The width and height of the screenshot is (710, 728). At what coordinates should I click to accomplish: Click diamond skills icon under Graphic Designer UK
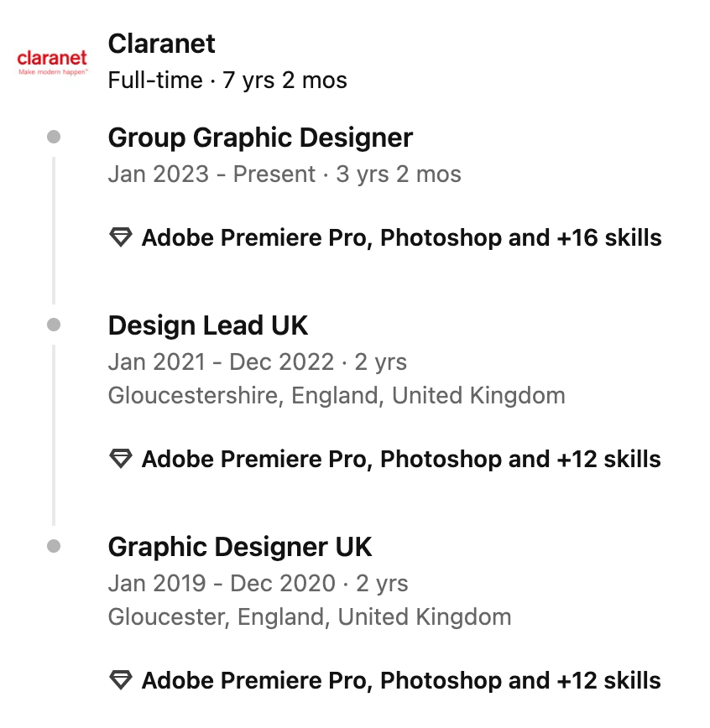pos(122,681)
